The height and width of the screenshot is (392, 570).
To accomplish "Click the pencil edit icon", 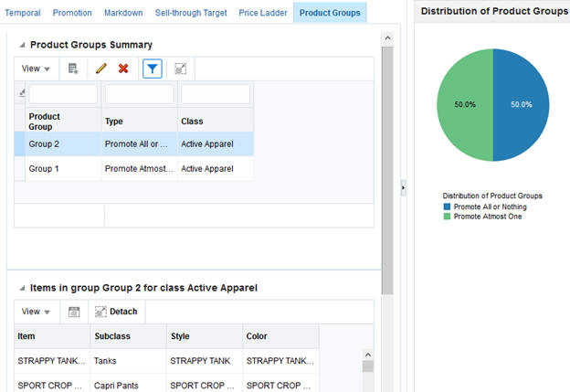I will coord(101,69).
